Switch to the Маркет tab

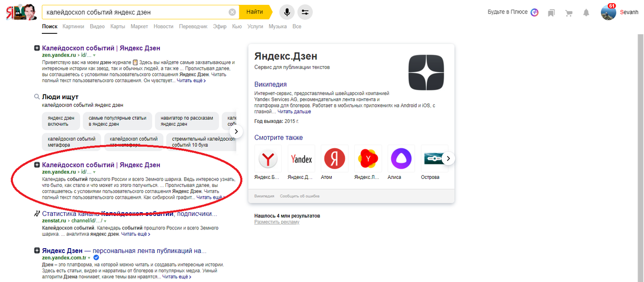coord(140,26)
